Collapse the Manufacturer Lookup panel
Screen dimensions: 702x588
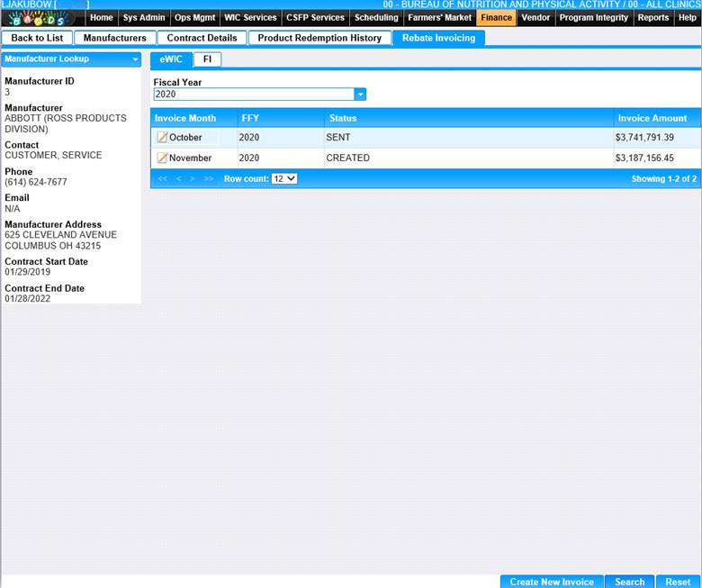(135, 59)
